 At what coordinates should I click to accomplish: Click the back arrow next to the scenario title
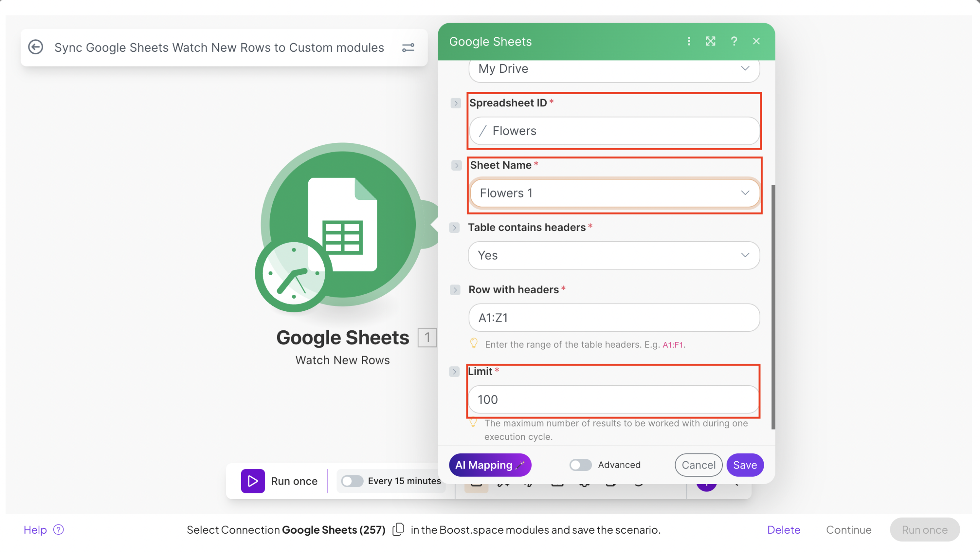click(x=36, y=47)
